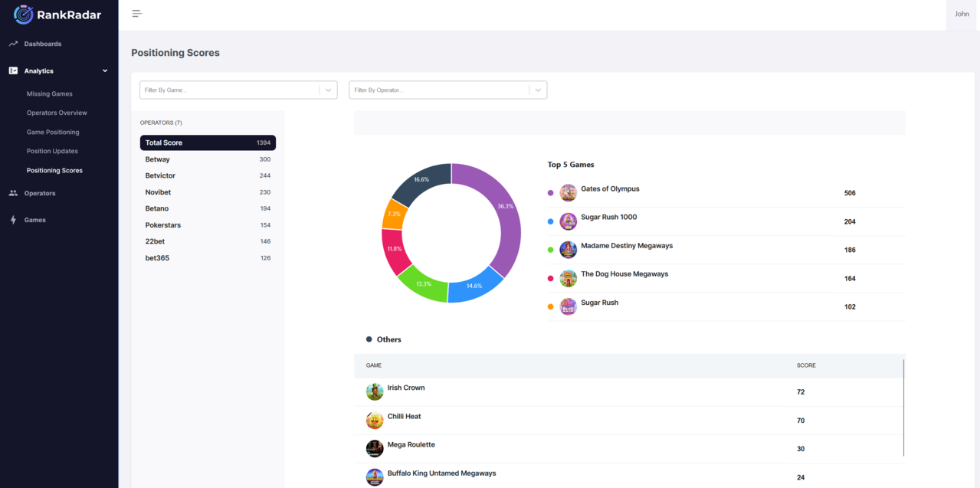Click the Irish Crown game name
Image resolution: width=980 pixels, height=488 pixels.
406,388
